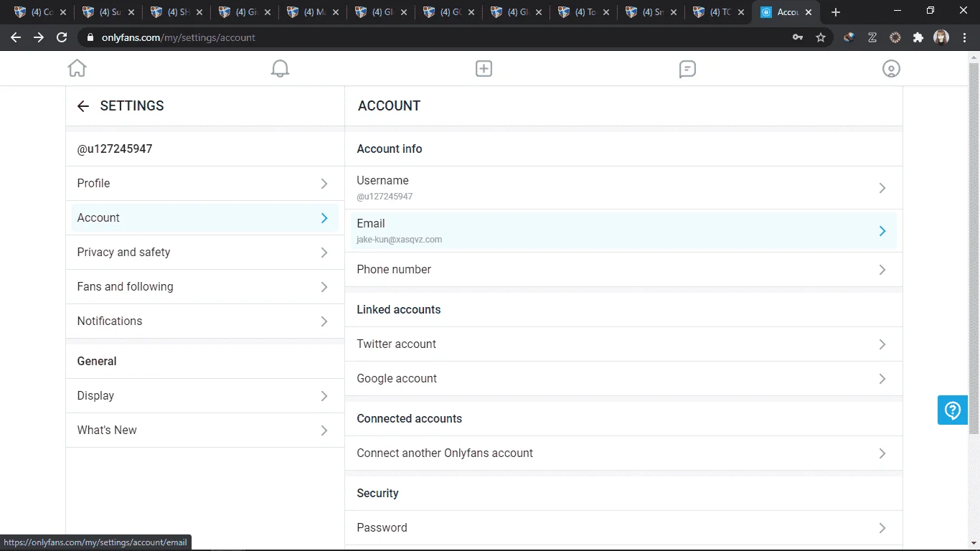This screenshot has height=551, width=980.
Task: Reload the page with refresh icon
Action: [x=62, y=37]
